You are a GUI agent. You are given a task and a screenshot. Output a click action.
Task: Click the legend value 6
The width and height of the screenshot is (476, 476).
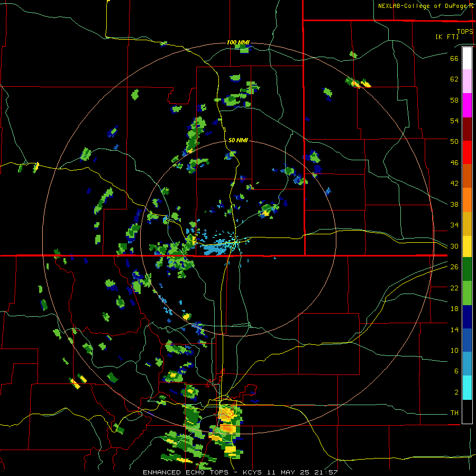456,371
